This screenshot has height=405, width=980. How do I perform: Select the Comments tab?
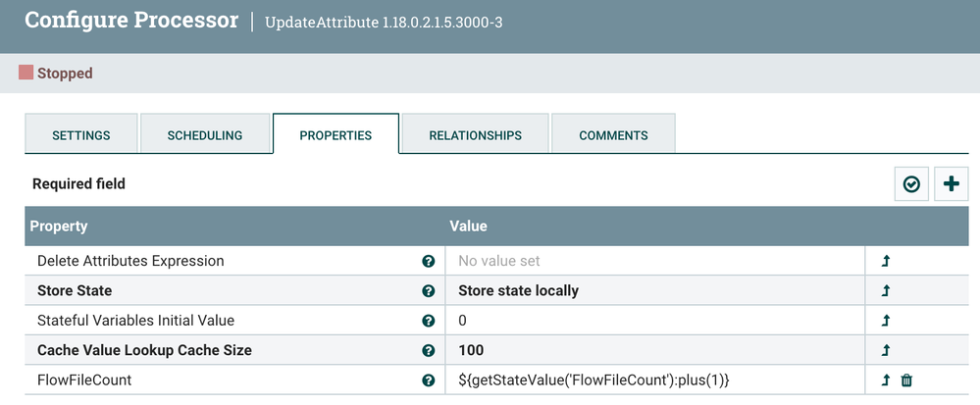pyautogui.click(x=613, y=135)
